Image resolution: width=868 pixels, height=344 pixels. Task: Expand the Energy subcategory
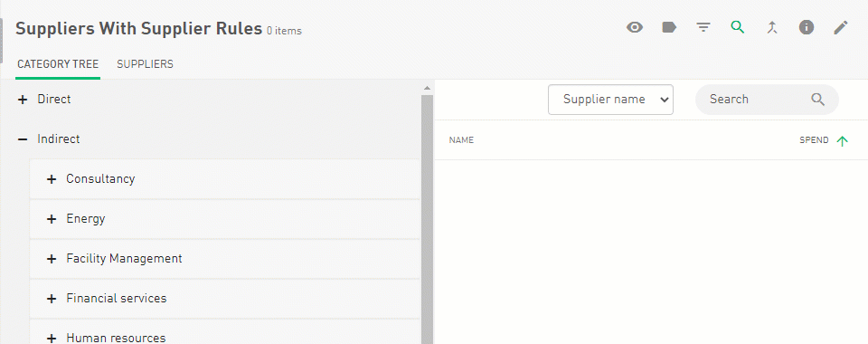click(52, 219)
